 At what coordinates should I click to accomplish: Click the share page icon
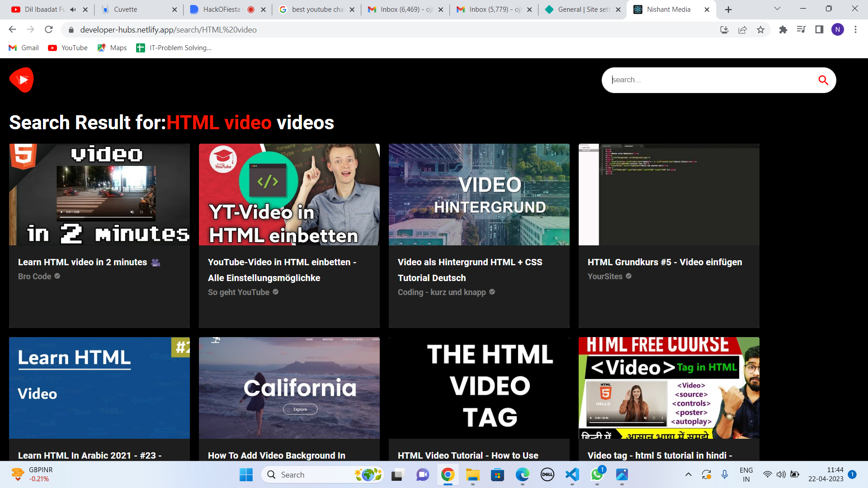coord(742,29)
